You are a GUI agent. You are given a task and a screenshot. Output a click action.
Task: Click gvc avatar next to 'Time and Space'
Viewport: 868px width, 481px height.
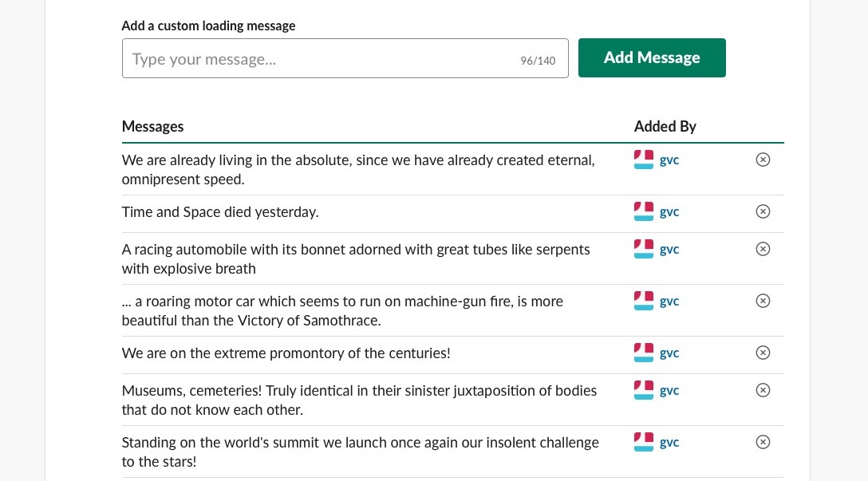(643, 211)
